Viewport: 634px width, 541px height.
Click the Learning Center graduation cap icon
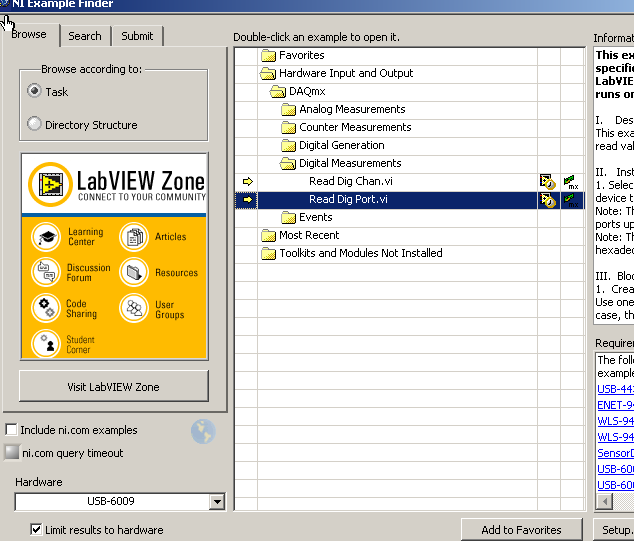[x=46, y=237]
